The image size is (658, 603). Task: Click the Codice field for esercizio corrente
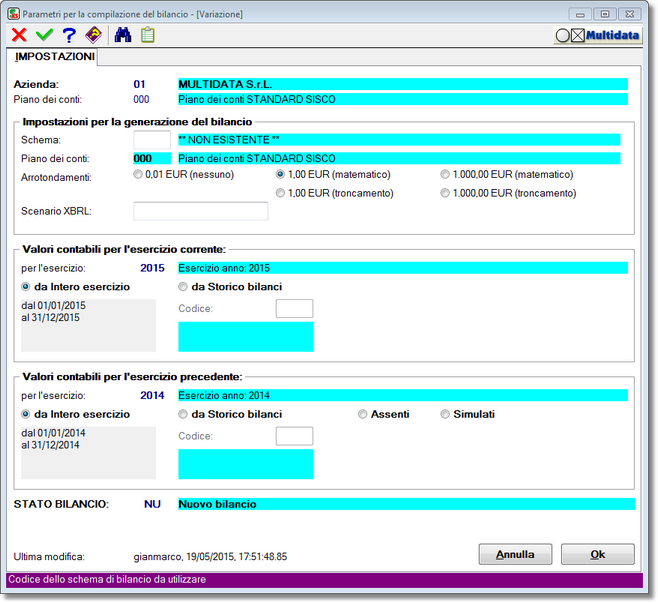[294, 308]
